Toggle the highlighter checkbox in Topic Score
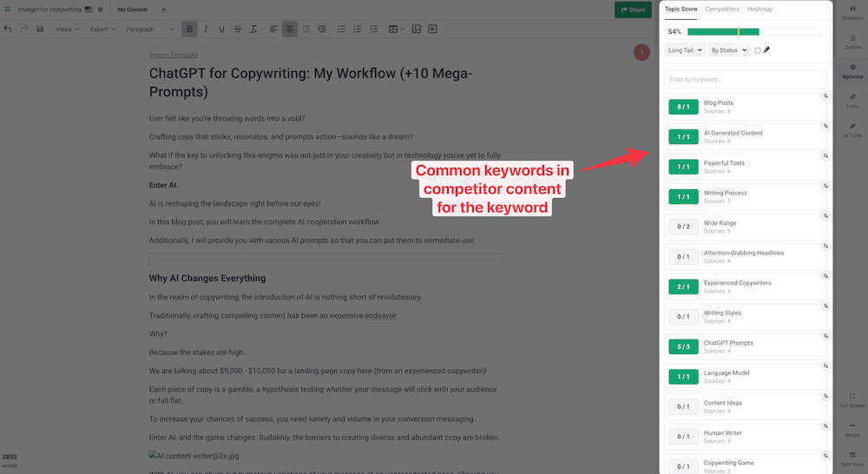This screenshot has width=868, height=474. (758, 50)
